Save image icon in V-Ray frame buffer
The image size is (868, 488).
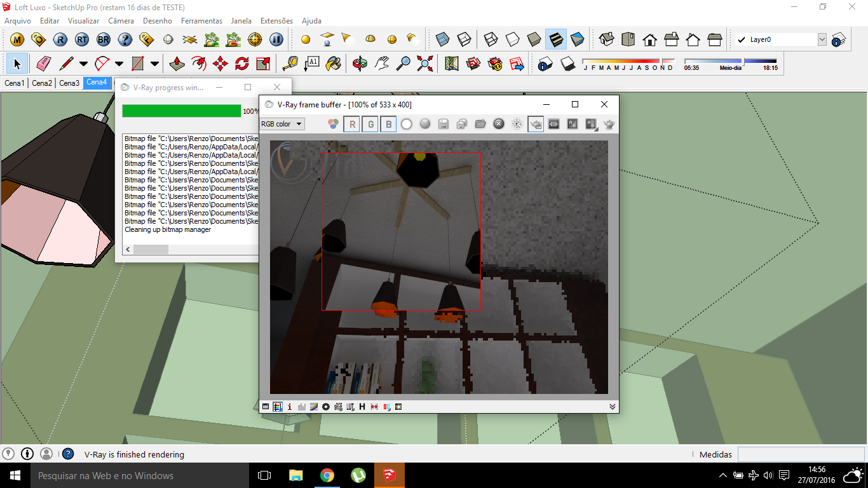[444, 124]
